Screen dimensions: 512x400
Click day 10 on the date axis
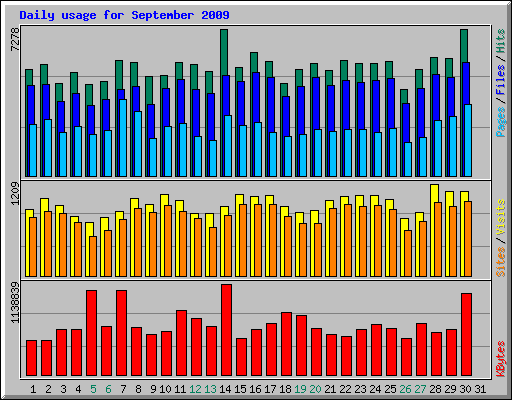165,389
